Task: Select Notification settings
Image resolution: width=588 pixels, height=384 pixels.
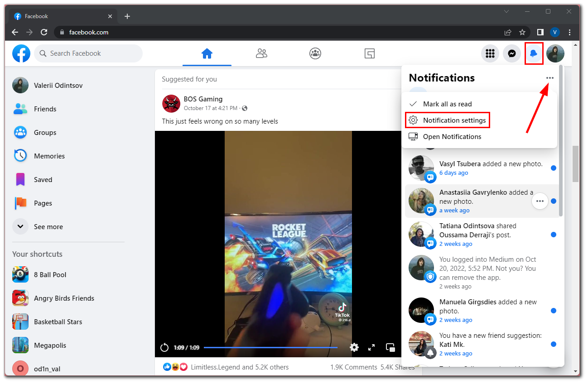Action: (479, 120)
